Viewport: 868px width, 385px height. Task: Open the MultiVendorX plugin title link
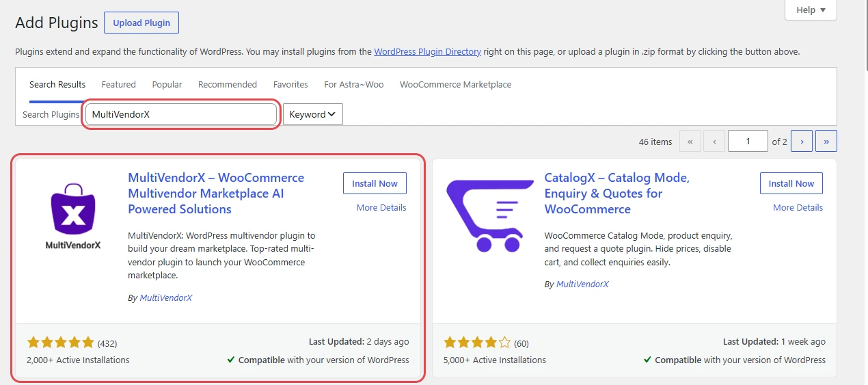(216, 194)
